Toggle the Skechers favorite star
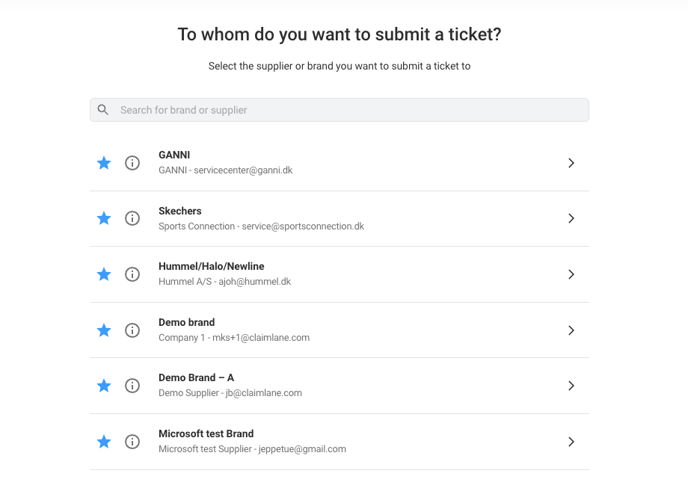688x503 pixels. [x=104, y=218]
